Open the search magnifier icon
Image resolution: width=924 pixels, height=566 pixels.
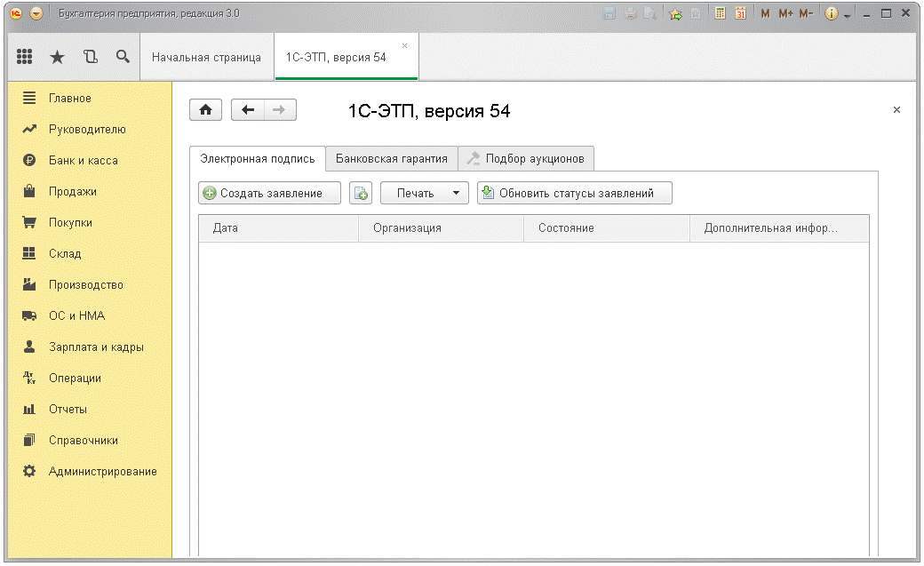point(123,57)
